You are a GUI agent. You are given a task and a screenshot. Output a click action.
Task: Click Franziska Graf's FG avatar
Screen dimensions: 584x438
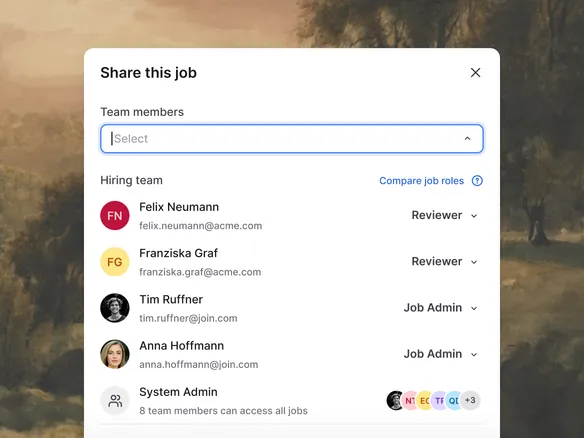(x=115, y=262)
